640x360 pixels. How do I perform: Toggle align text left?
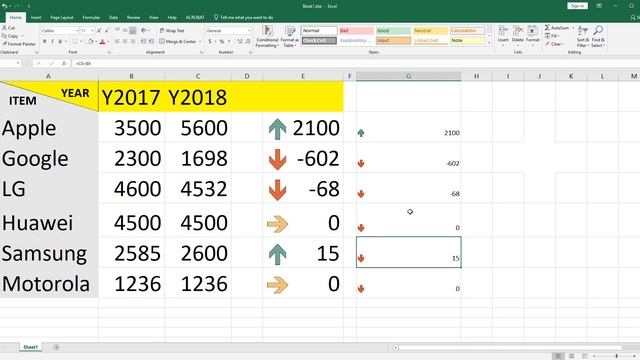tap(118, 42)
